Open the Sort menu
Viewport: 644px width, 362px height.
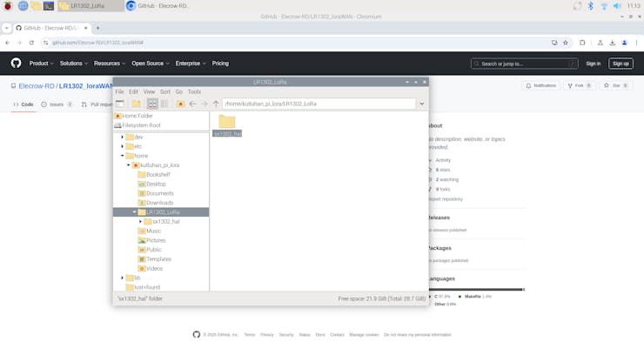[165, 91]
